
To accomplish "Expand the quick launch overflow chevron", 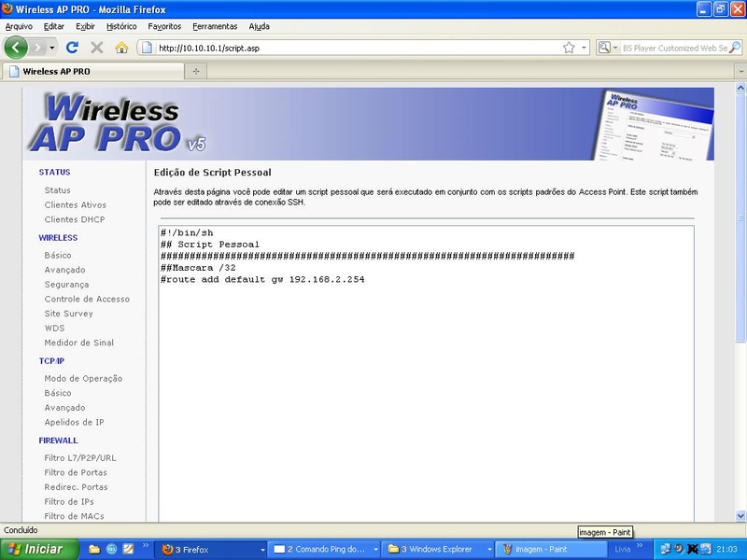I will 146,545.
